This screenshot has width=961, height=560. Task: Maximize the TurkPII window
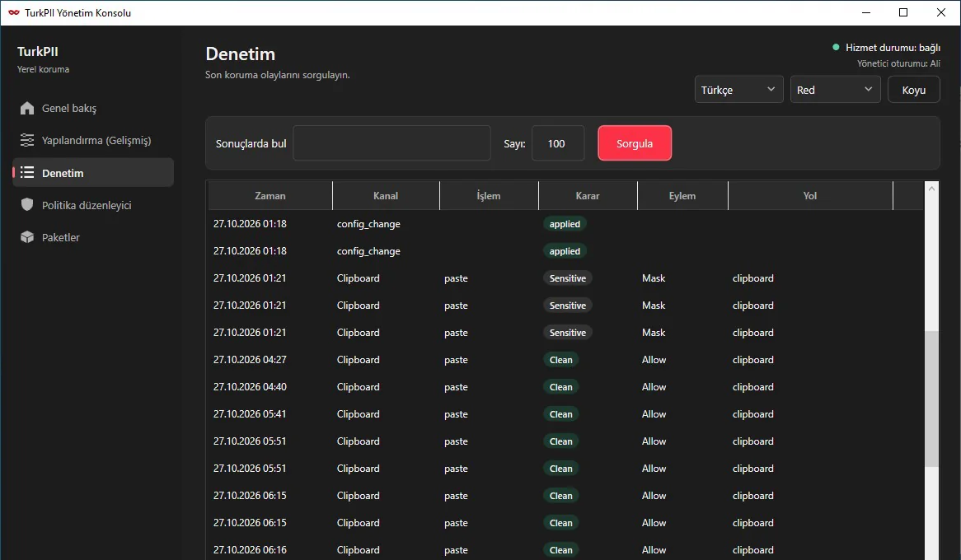[903, 12]
